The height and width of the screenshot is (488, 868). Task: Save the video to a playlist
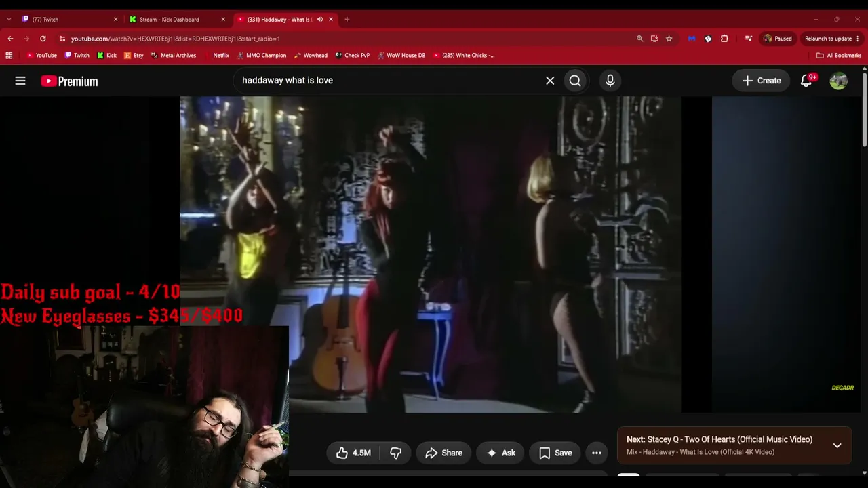555,453
